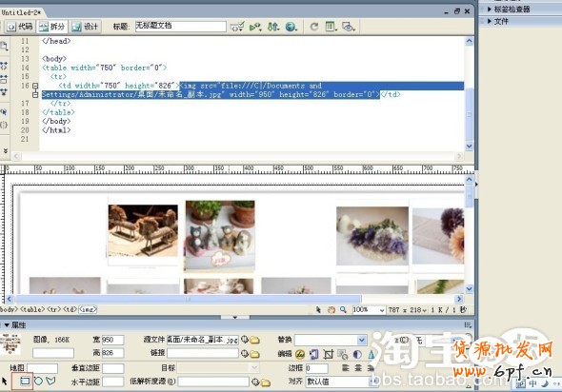The width and height of the screenshot is (562, 392).
Task: Collapse the Properties panel triangle
Action: (7, 325)
